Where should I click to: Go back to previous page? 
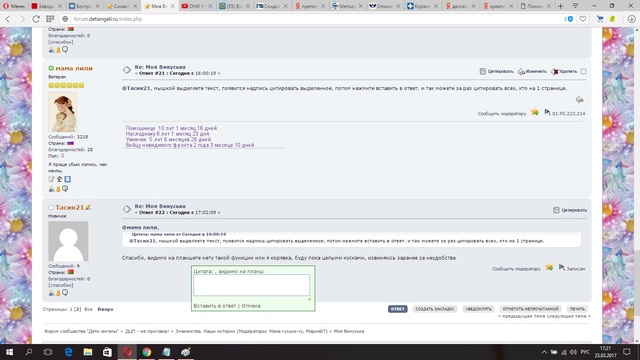point(8,19)
